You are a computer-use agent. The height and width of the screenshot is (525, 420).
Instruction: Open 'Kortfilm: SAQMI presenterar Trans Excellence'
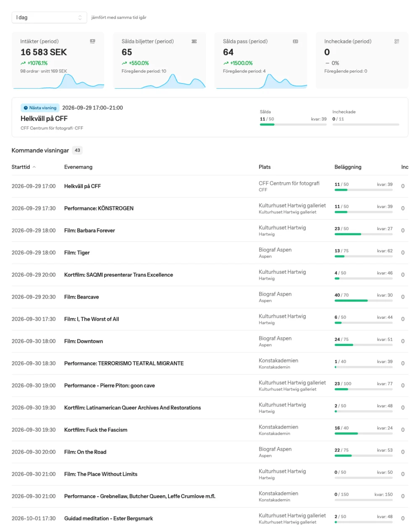[118, 275]
